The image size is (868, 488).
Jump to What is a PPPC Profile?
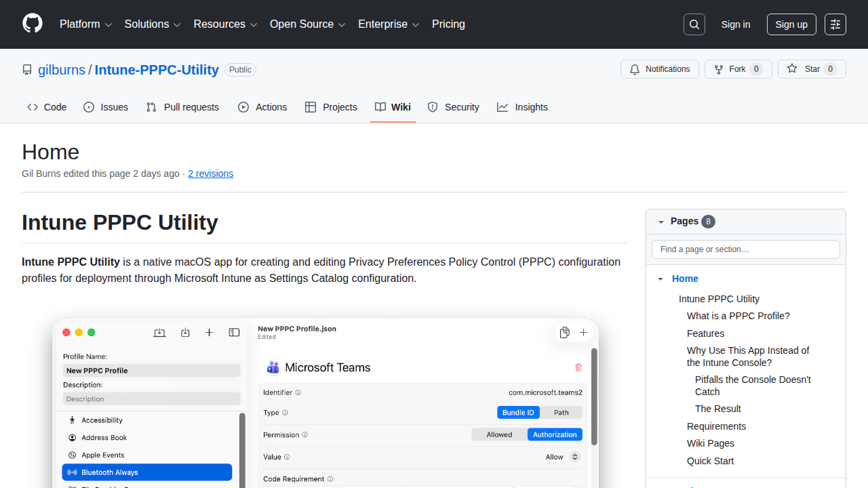click(x=738, y=316)
